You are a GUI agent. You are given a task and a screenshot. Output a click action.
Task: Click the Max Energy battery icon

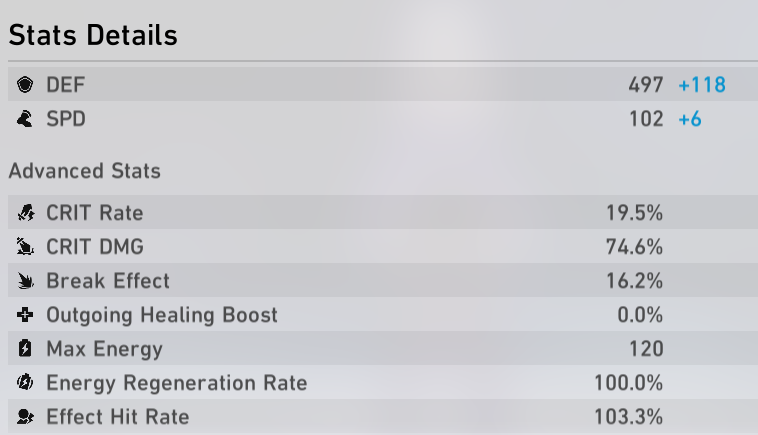[25, 348]
